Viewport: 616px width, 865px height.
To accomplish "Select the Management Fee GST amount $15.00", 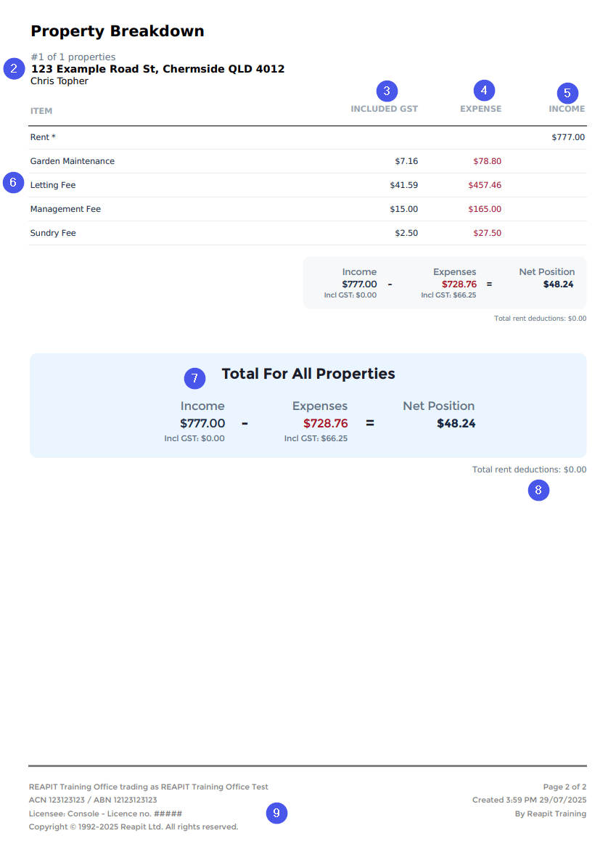I will [x=403, y=209].
